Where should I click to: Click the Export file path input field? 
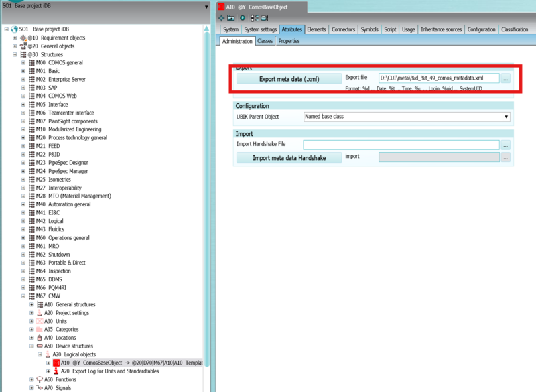[439, 80]
